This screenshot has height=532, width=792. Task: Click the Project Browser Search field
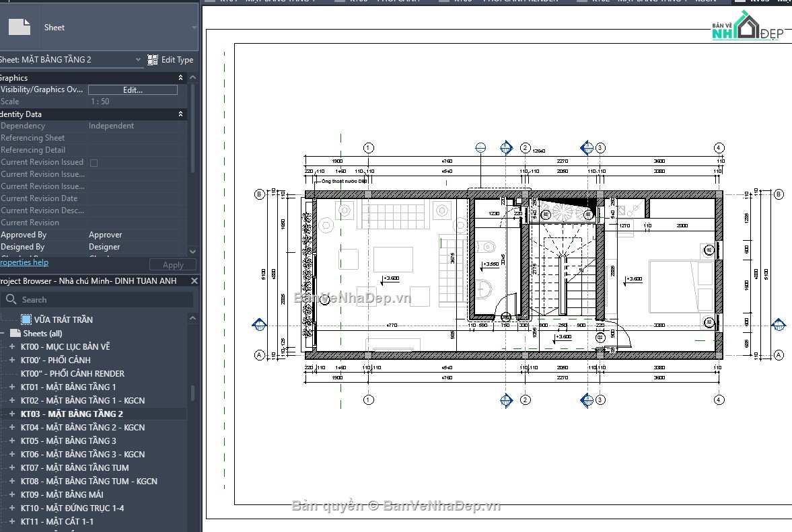[97, 299]
